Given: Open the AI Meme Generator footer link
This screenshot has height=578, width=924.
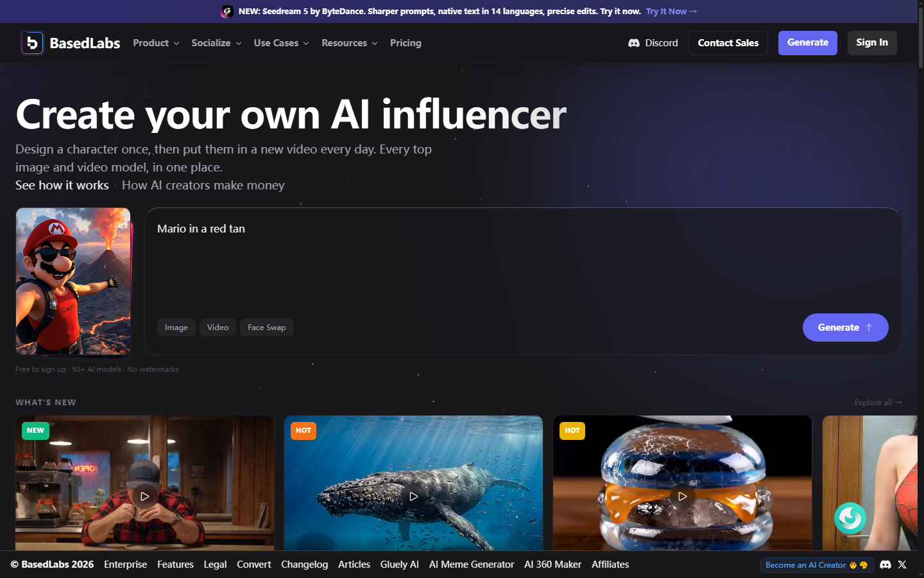Looking at the screenshot, I should coord(472,565).
